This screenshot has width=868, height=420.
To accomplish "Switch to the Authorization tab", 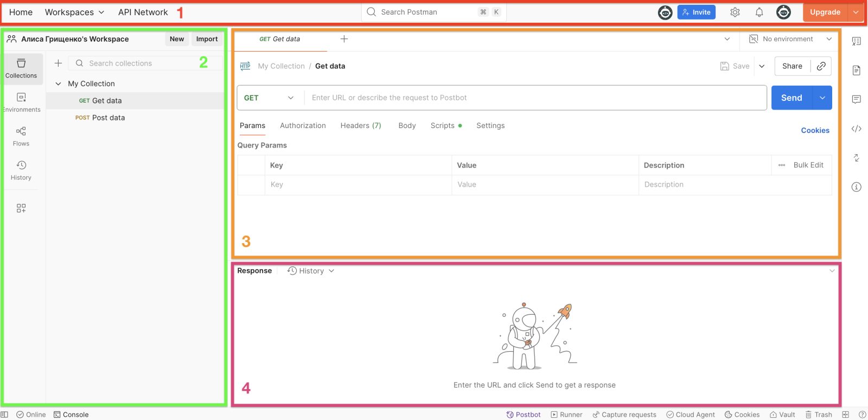I will point(303,125).
